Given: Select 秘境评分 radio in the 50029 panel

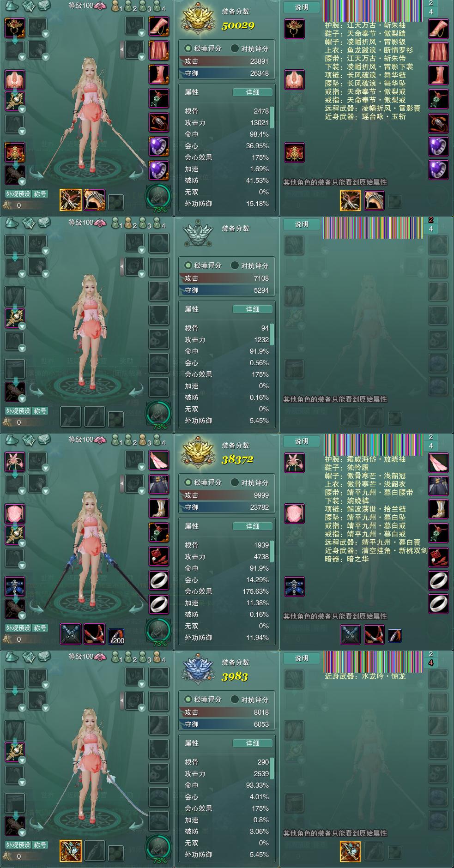Looking at the screenshot, I should tap(188, 48).
